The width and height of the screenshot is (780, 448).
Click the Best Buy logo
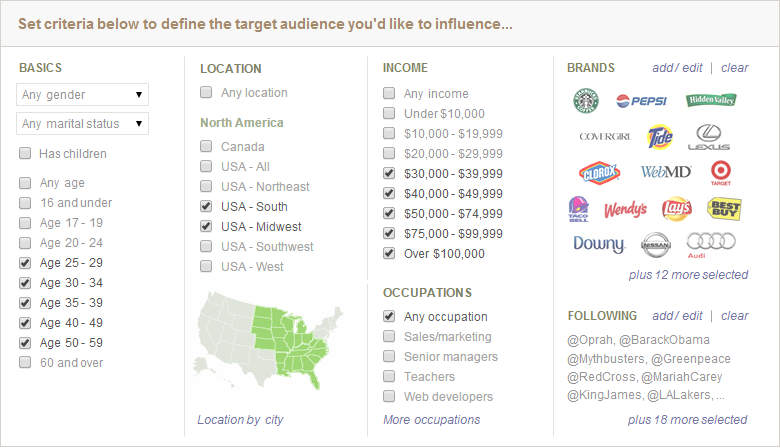tap(724, 209)
